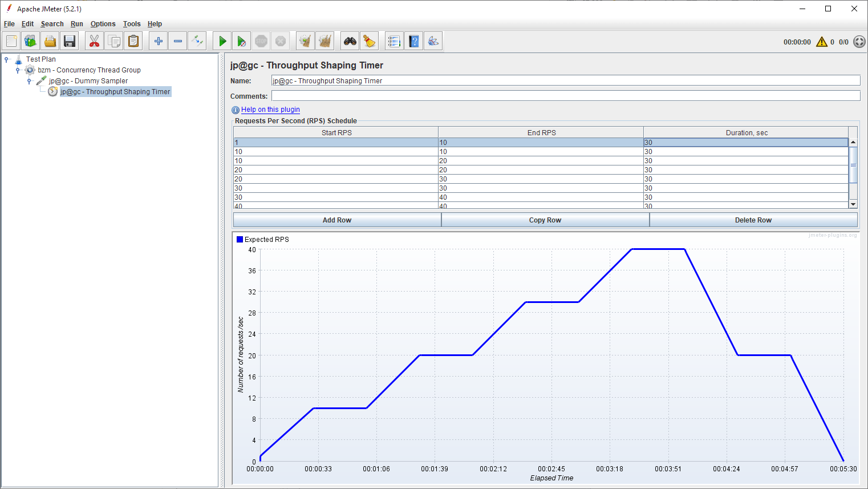Click Start no pauses icon
The height and width of the screenshot is (489, 868).
(242, 41)
